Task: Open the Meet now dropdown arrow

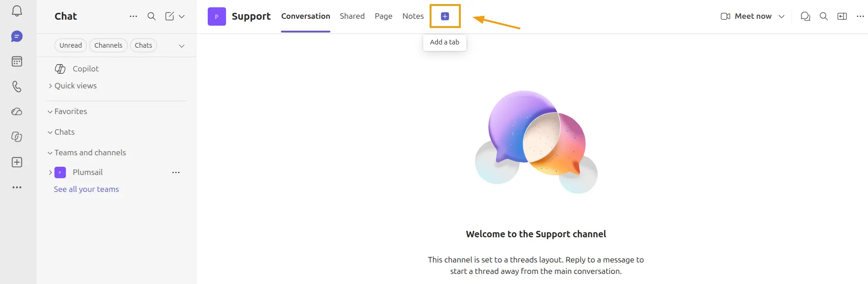Action: pos(782,16)
